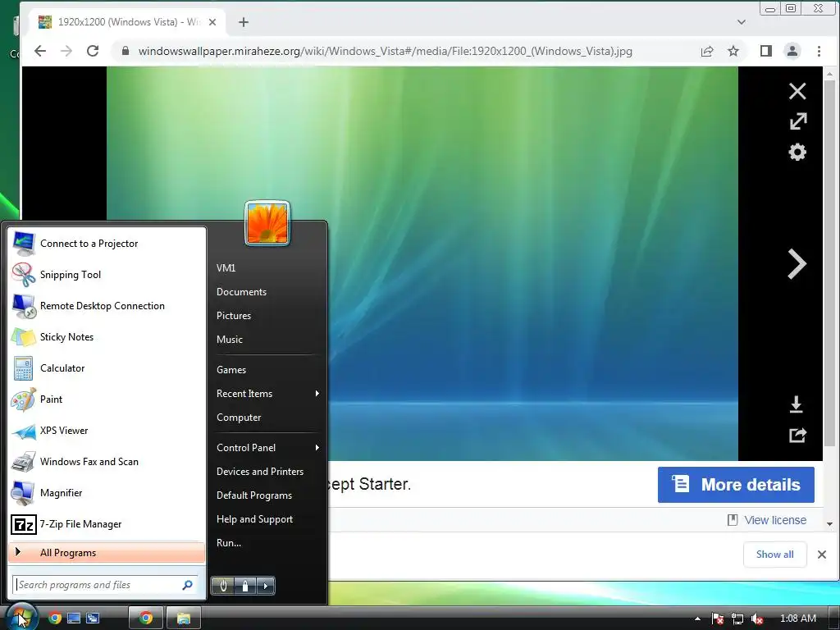The width and height of the screenshot is (840, 630).
Task: Share or embed this file icon
Action: pos(797,435)
